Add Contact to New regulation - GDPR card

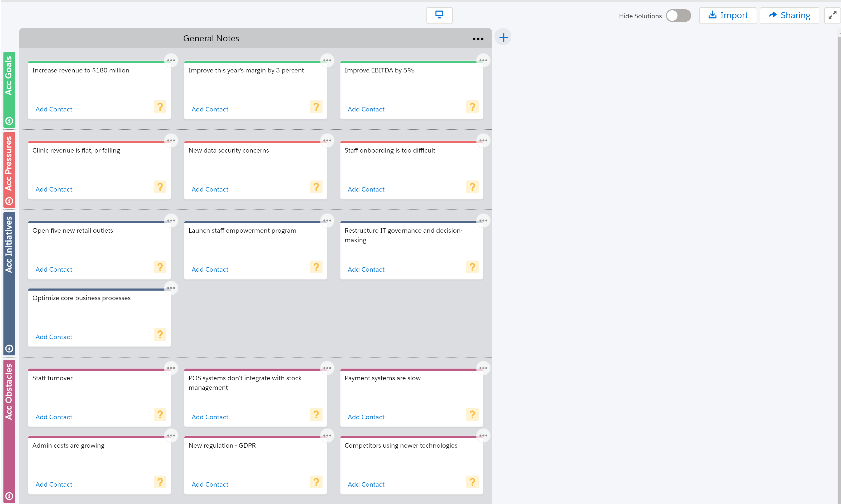(x=210, y=485)
